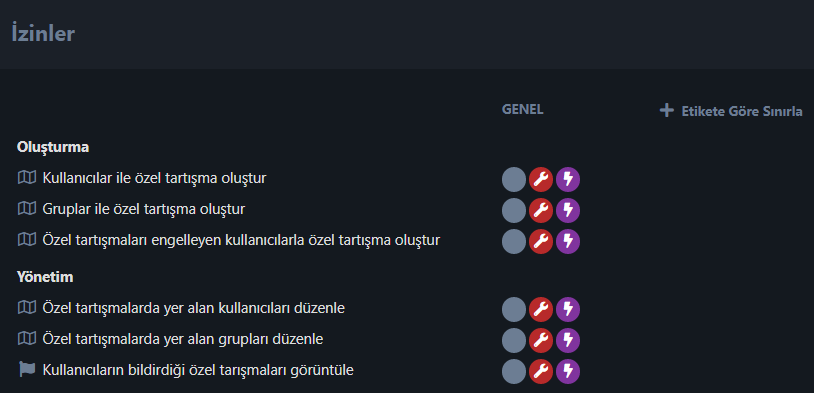Open permission dropdown for 'Kullanıcılar ile özel tartışma oluştur'
The height and width of the screenshot is (393, 814).
point(541,180)
